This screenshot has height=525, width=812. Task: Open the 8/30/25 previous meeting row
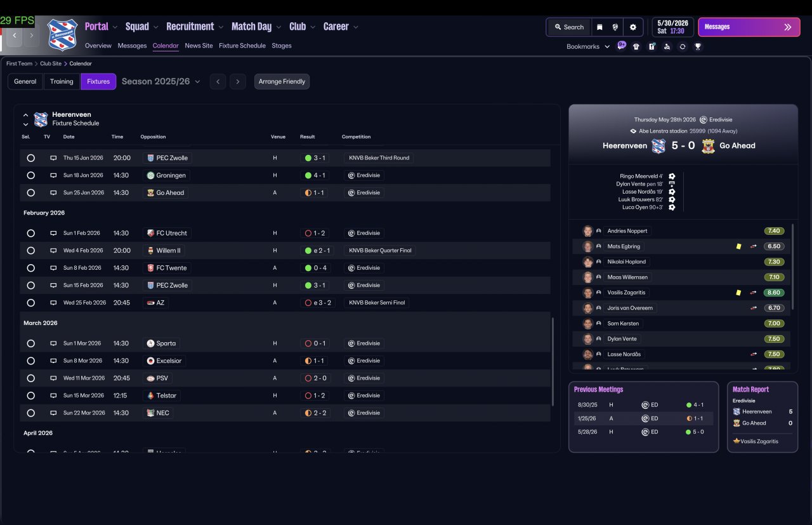point(643,404)
